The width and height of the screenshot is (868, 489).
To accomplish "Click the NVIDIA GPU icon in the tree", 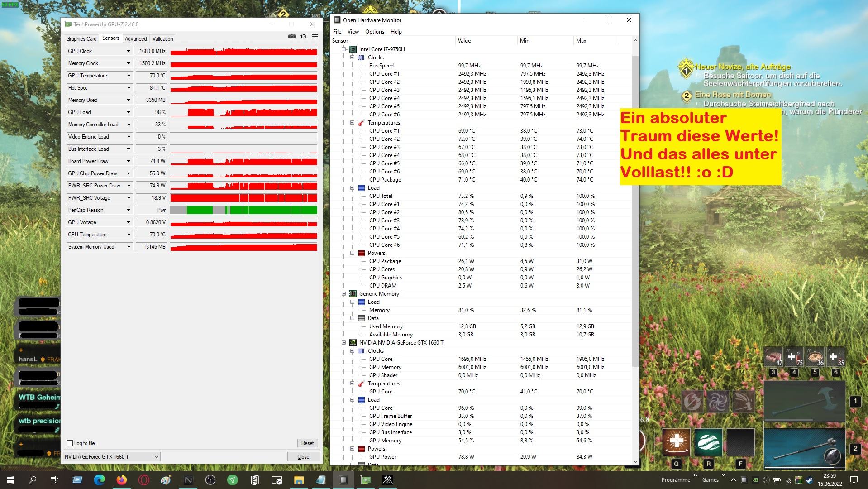I will [x=353, y=343].
